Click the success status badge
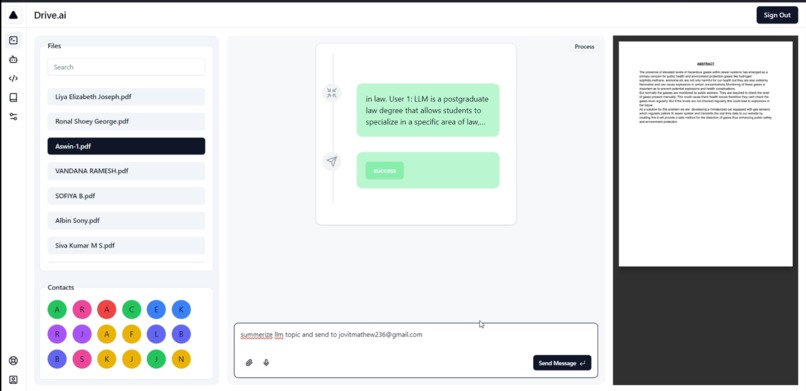This screenshot has width=806, height=391. (384, 171)
